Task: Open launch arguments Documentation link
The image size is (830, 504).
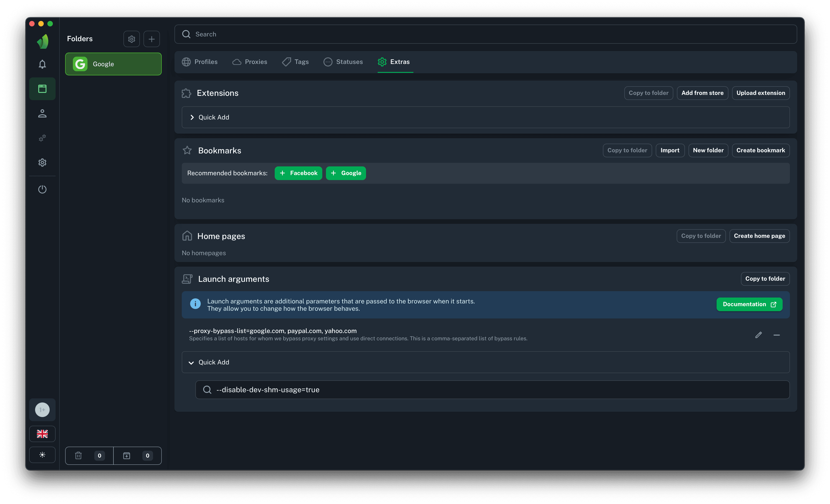Action: (x=750, y=304)
